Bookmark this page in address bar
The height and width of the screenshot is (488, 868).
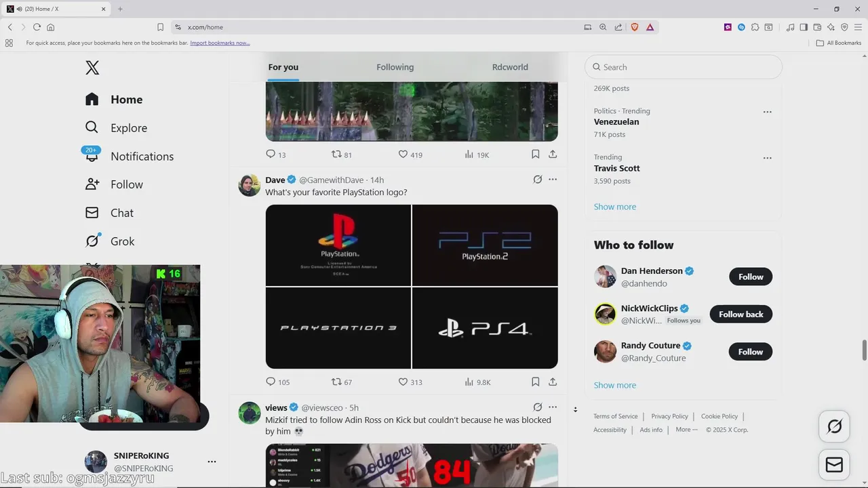click(160, 27)
